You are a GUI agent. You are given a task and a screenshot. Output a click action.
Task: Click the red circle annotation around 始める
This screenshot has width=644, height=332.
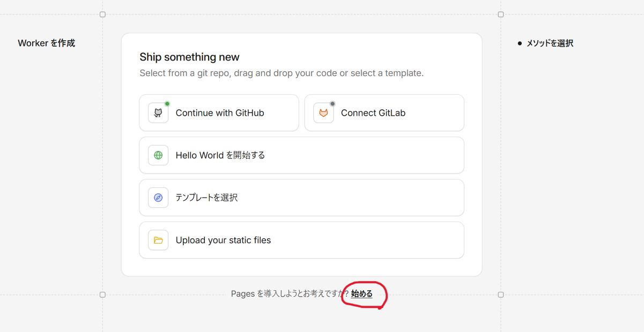(x=365, y=295)
